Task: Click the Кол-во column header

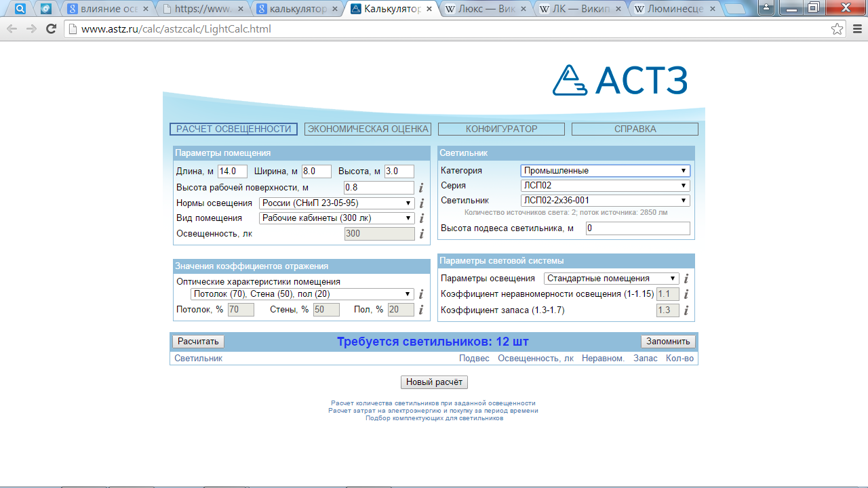Action: point(679,359)
